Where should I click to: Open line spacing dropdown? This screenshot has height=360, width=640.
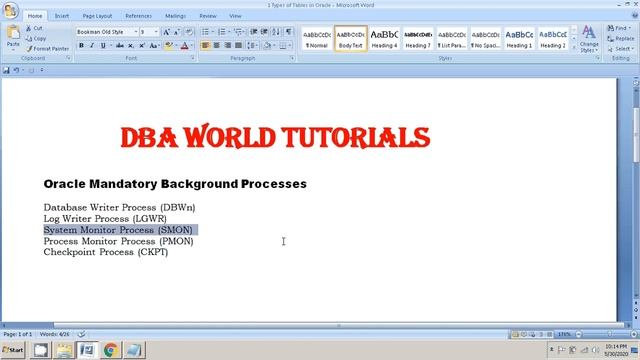[x=256, y=45]
